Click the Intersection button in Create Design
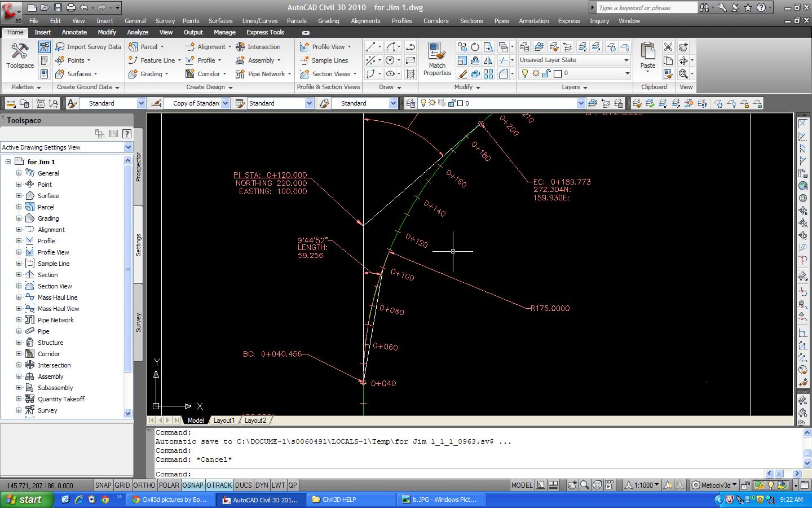812x508 pixels. pyautogui.click(x=258, y=47)
